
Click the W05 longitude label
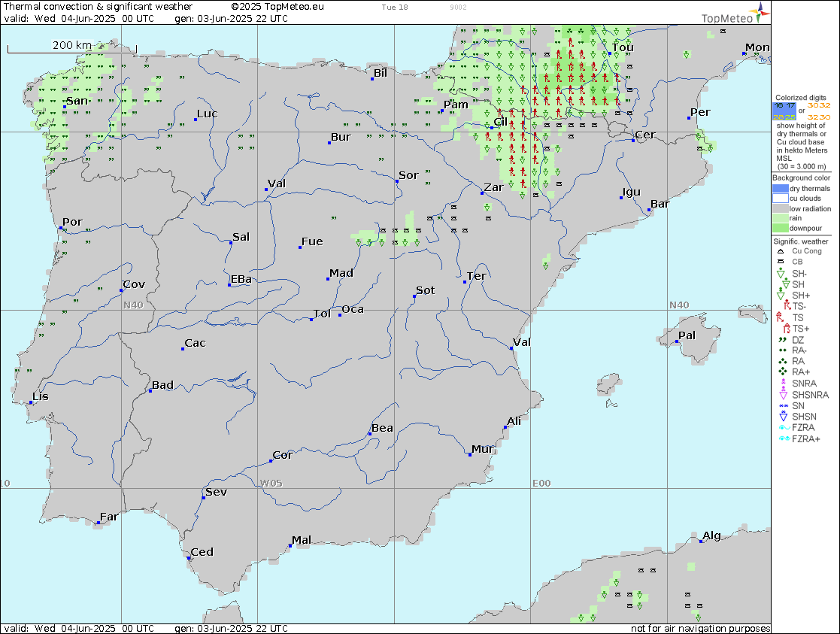[x=271, y=484]
